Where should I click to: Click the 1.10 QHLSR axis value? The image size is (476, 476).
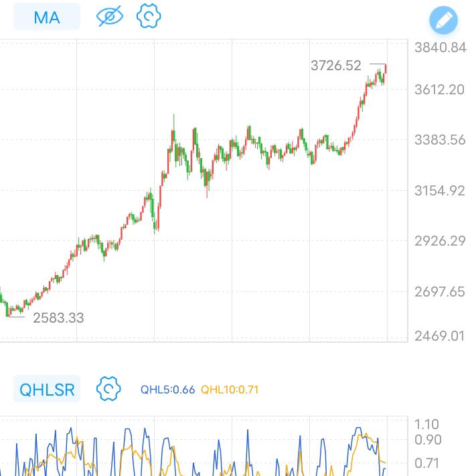pyautogui.click(x=427, y=424)
